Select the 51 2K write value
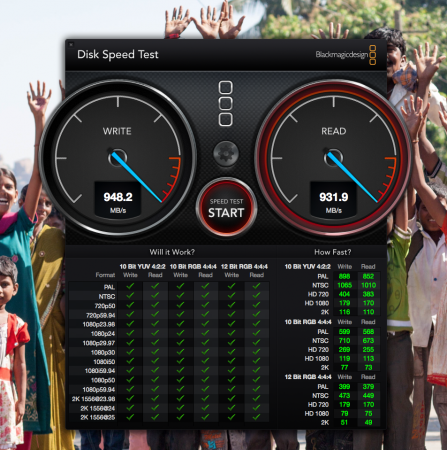The image size is (447, 450). pos(344,423)
